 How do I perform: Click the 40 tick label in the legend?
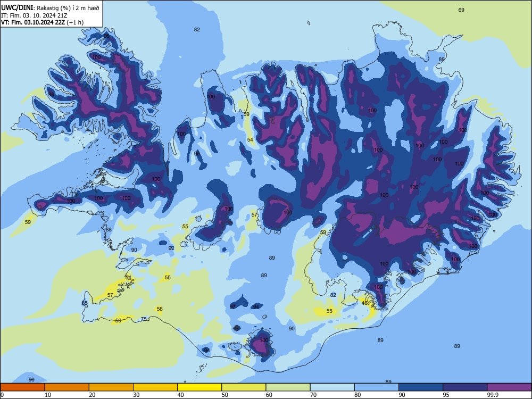click(x=181, y=395)
